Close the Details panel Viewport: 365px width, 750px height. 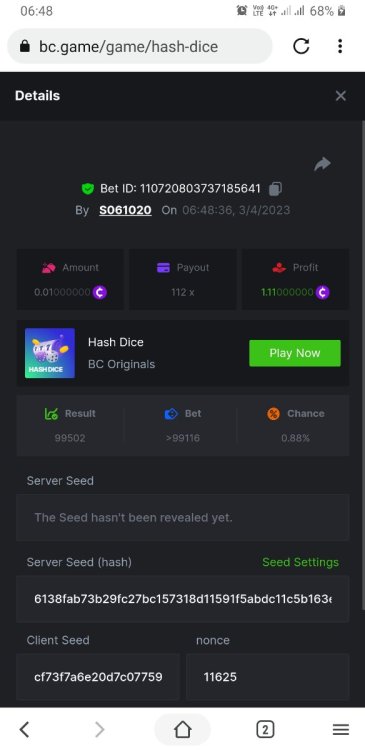pyautogui.click(x=341, y=96)
